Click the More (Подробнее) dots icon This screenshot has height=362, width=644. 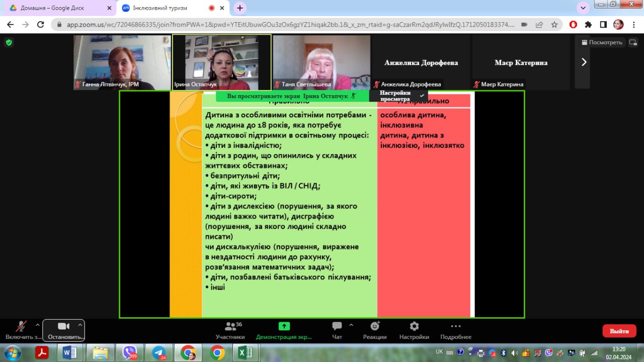tap(455, 327)
